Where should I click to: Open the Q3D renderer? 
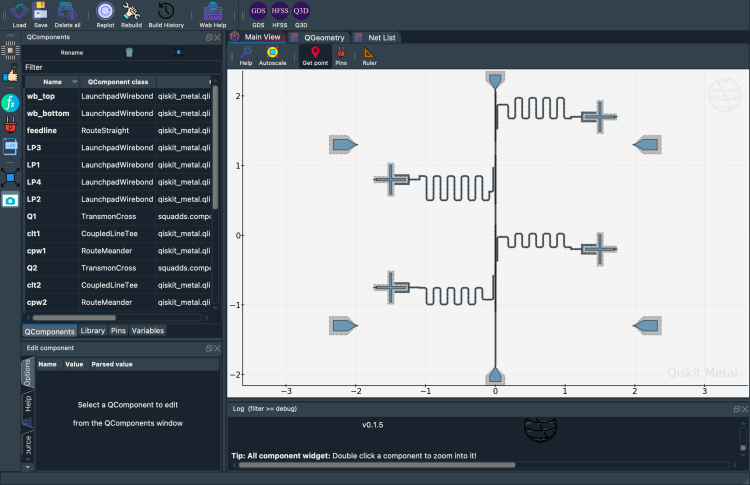301,15
